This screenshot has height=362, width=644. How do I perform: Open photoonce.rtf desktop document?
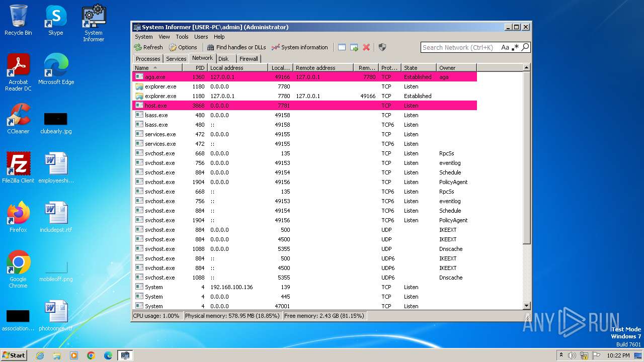click(56, 316)
